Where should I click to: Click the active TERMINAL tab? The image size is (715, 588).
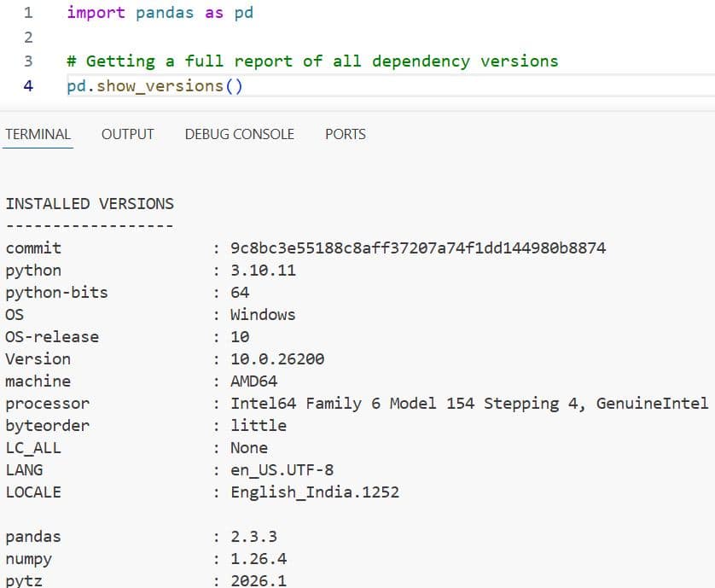click(38, 134)
